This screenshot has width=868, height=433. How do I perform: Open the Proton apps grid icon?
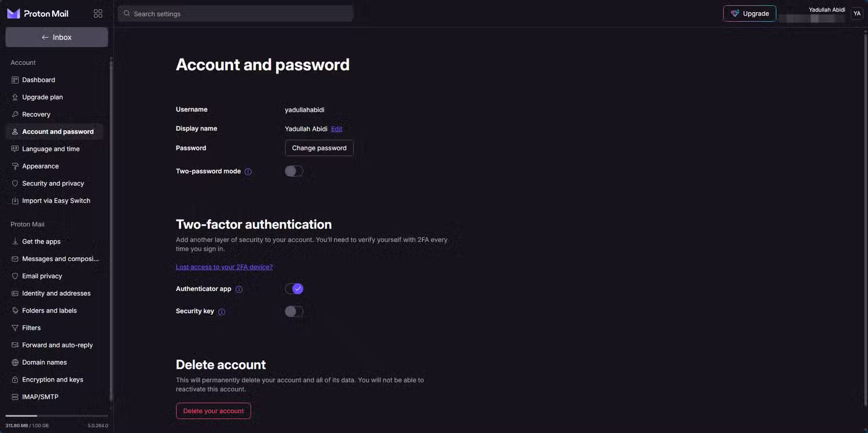(98, 13)
